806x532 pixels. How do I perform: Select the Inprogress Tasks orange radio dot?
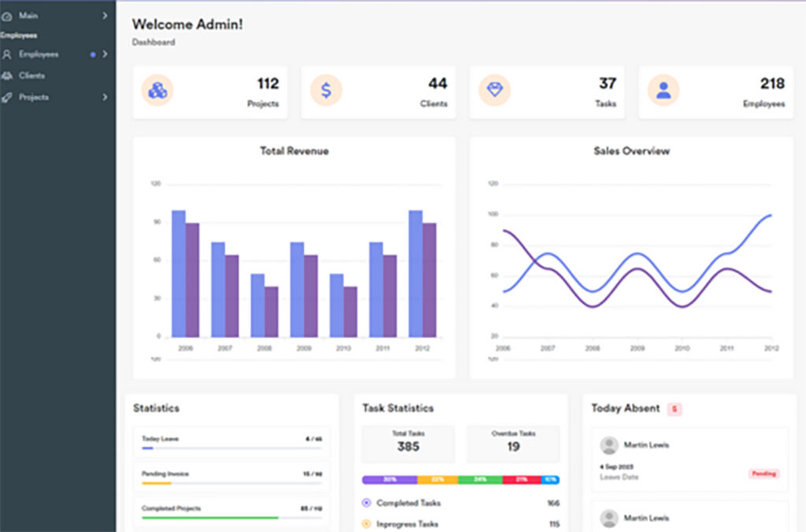click(366, 524)
